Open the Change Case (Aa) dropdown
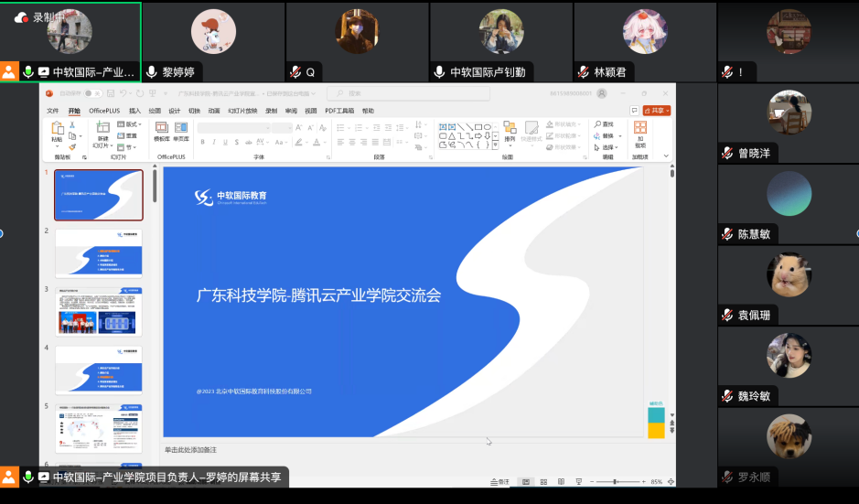 point(281,142)
